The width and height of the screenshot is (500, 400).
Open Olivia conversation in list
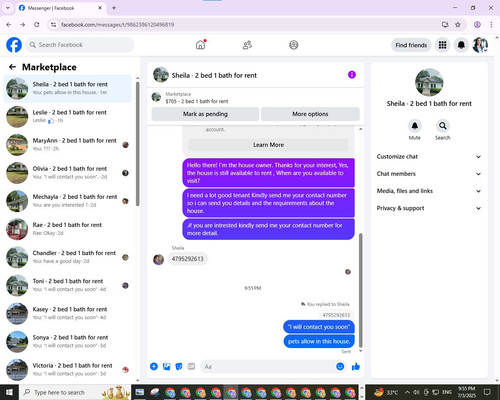(x=68, y=173)
